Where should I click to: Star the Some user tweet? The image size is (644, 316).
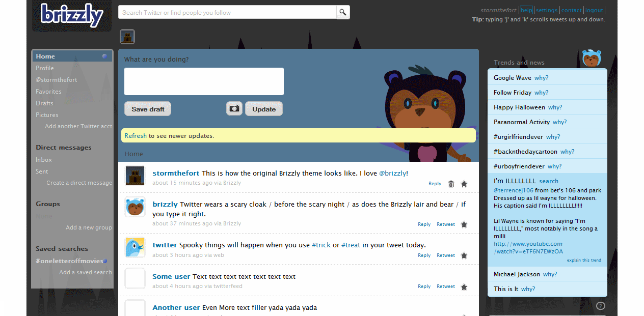pyautogui.click(x=464, y=287)
